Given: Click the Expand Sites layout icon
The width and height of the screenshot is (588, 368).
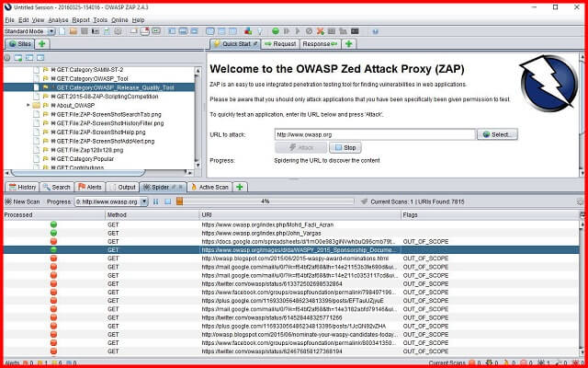Looking at the screenshot, I should click(x=172, y=31).
